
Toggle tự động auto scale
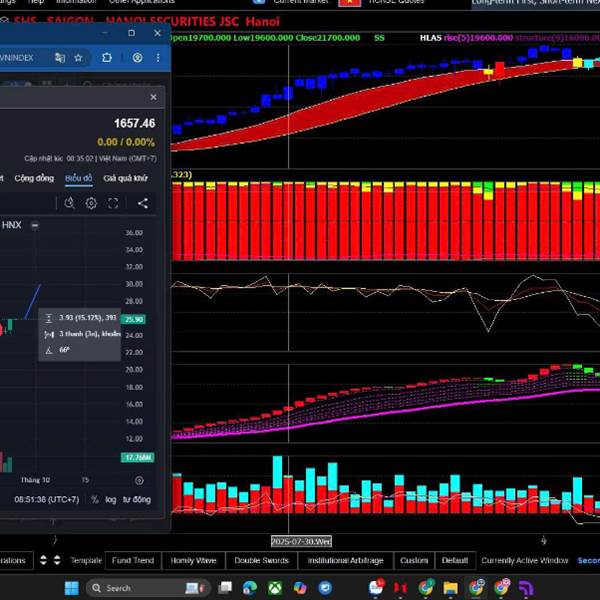(x=137, y=500)
